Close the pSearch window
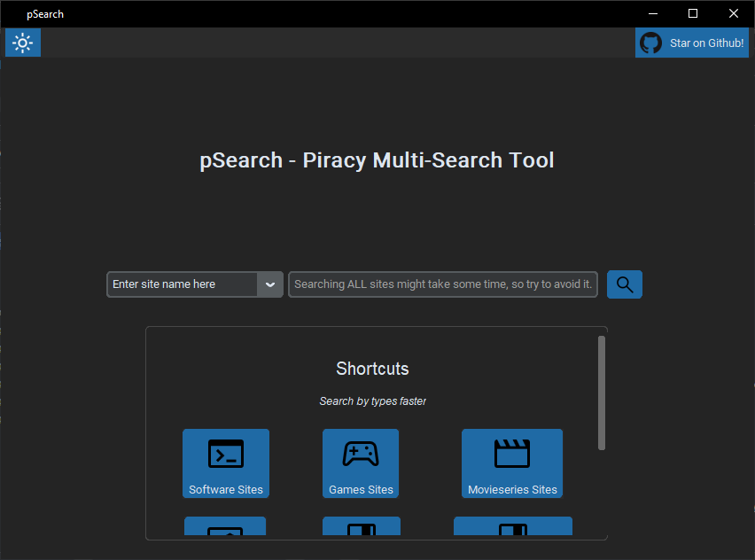The image size is (755, 560). tap(734, 13)
